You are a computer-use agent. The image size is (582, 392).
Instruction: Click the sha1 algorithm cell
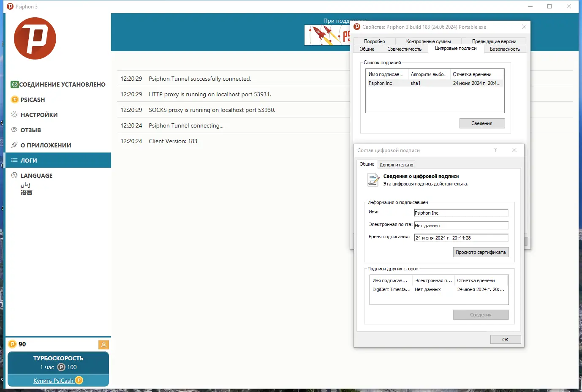pyautogui.click(x=416, y=83)
